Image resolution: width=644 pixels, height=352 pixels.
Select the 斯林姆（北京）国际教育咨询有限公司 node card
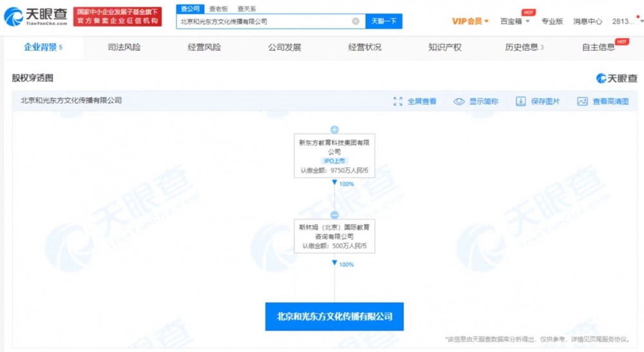(x=334, y=236)
